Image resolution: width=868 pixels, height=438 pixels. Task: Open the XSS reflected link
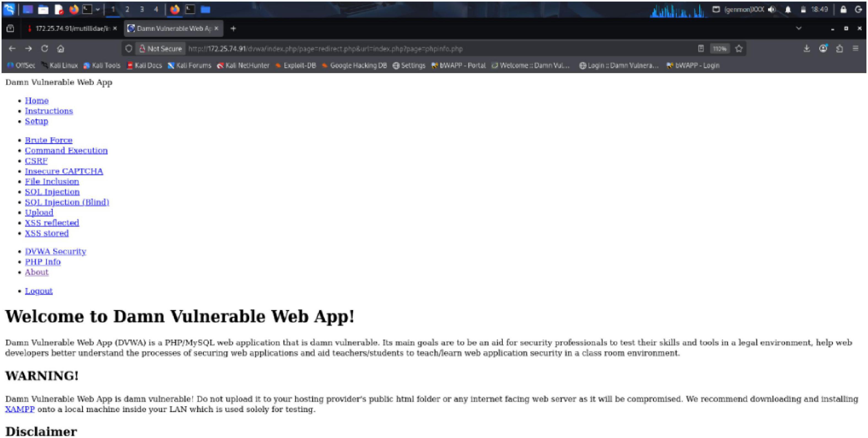click(52, 222)
